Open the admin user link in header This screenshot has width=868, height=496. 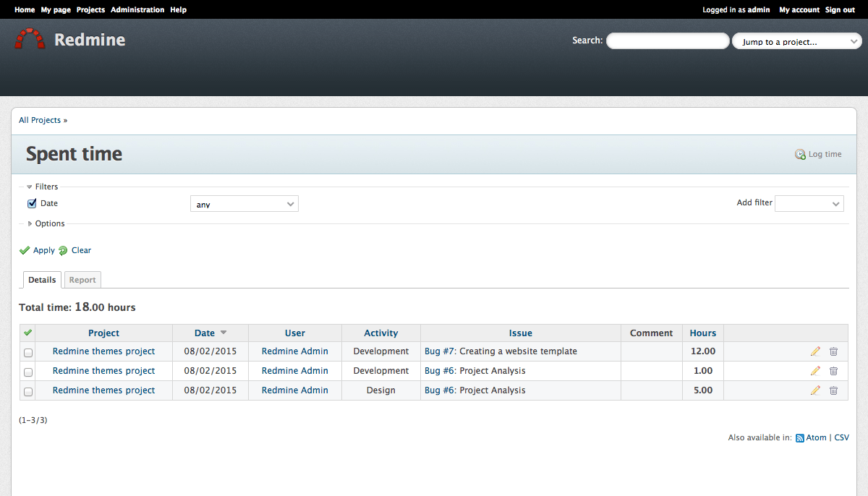click(759, 10)
